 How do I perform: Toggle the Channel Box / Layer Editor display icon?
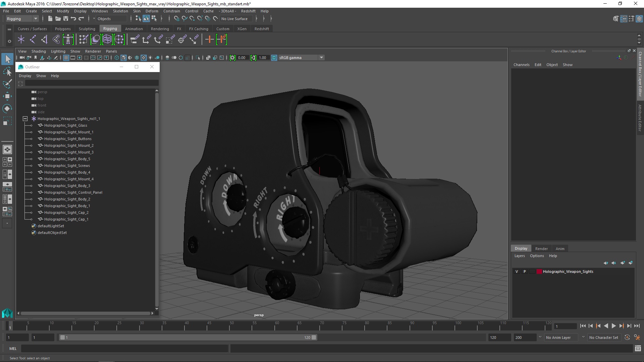[639, 19]
